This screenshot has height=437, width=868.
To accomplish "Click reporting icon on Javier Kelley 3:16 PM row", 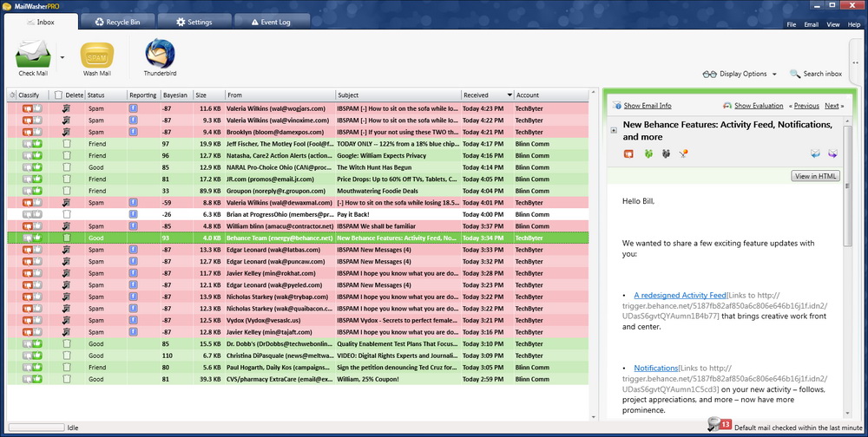I will pos(134,332).
